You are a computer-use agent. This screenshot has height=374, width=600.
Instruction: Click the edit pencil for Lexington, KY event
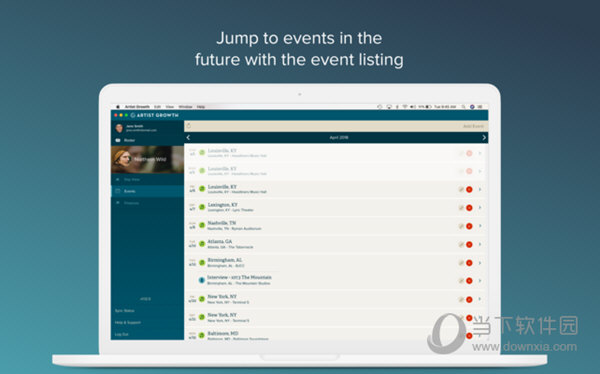pyautogui.click(x=461, y=208)
